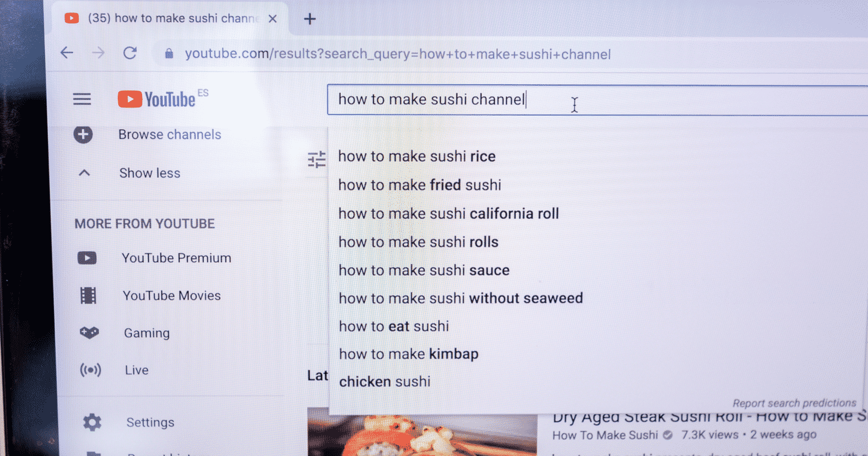Open YouTube Movies

click(171, 295)
